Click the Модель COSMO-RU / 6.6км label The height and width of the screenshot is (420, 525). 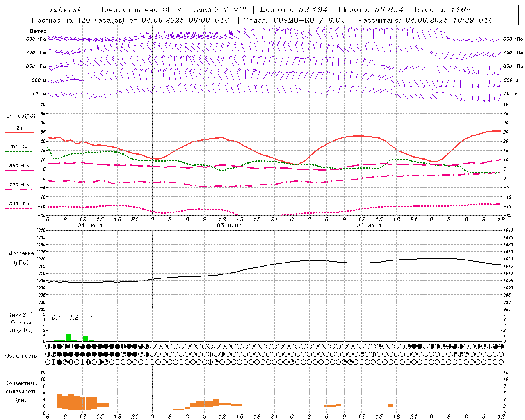click(296, 20)
